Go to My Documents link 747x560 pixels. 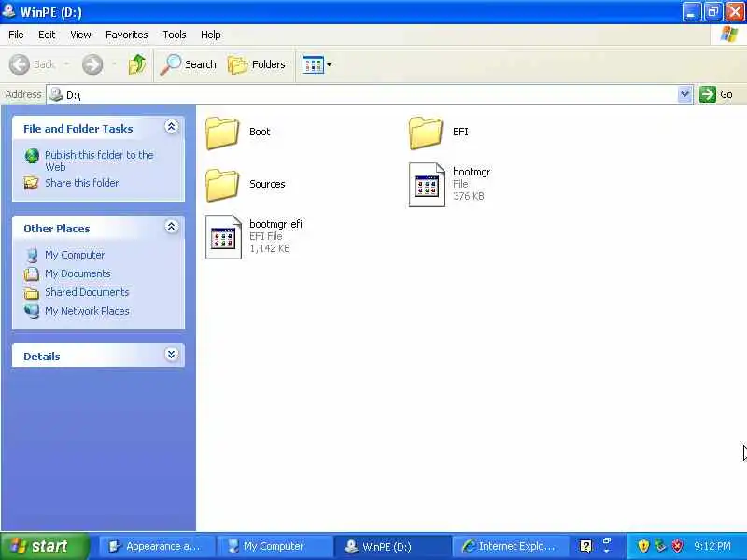coord(78,273)
